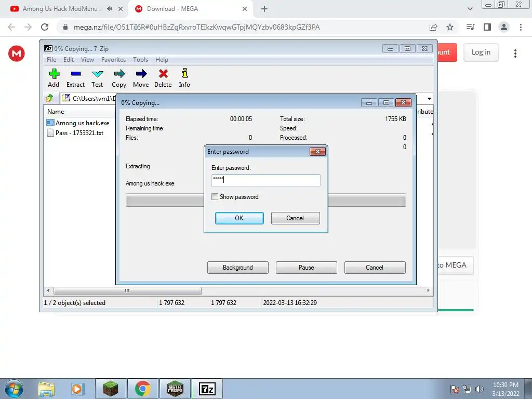Click scrollbar right arrow in 7-Zip
532x399 pixels.
pos(428,290)
